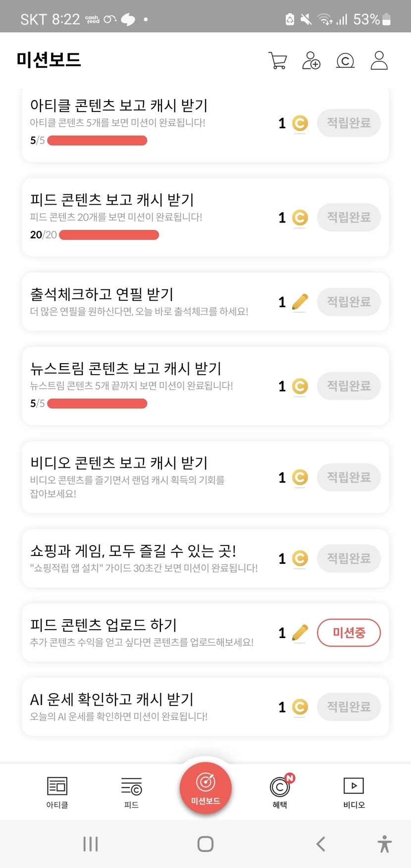Go to the 비디오 tab
This screenshot has width=411, height=868.
[354, 792]
